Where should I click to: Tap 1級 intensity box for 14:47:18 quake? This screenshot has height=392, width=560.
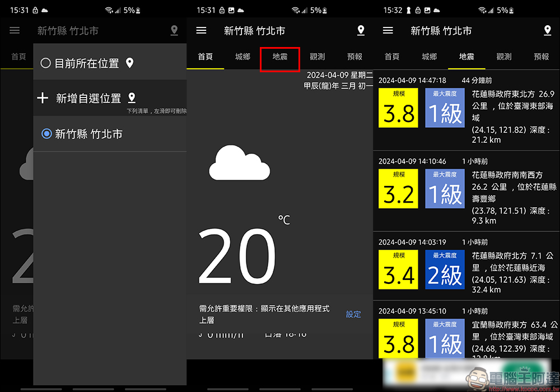[x=445, y=108]
